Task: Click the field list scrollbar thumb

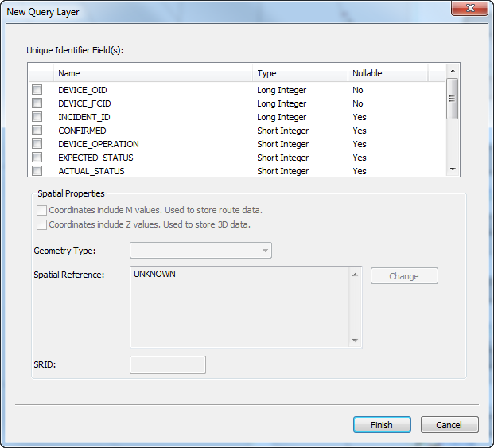Action: pos(452,99)
